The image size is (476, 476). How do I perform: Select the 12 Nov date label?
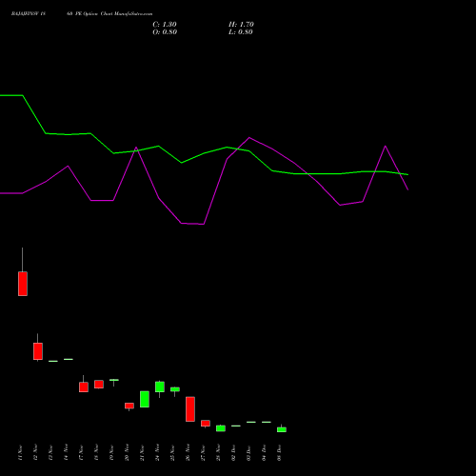pos(35,452)
